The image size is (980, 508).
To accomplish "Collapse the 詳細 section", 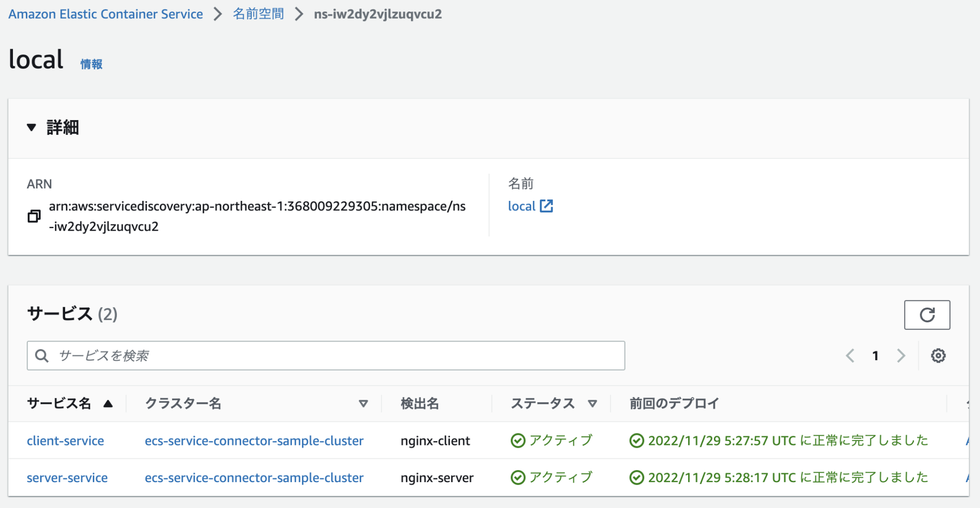I will click(32, 128).
